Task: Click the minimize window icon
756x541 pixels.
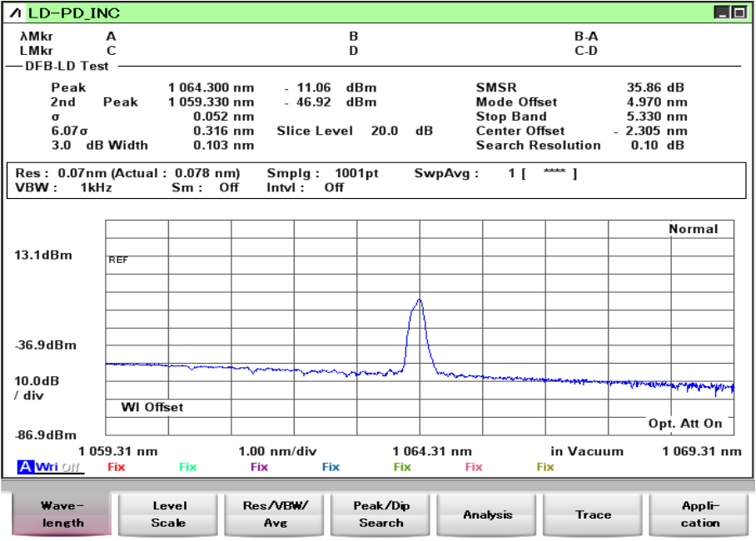Action: click(x=722, y=12)
